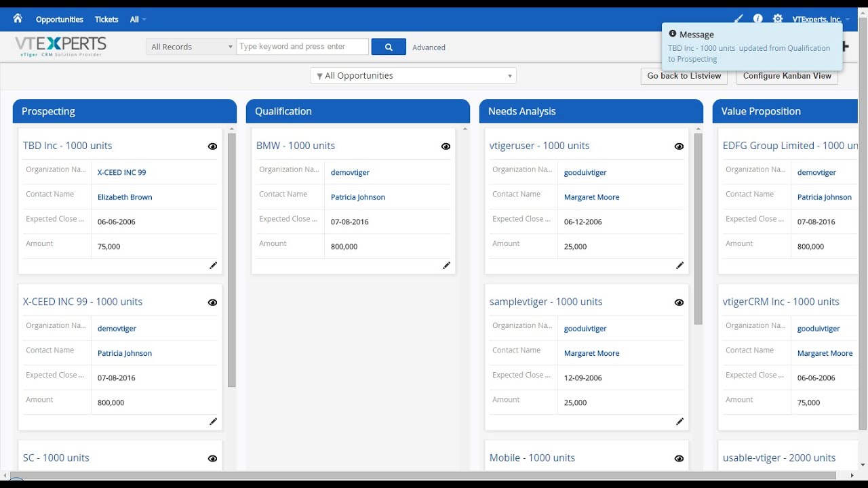Expand the All modules menu
868x488 pixels.
[x=138, y=20]
